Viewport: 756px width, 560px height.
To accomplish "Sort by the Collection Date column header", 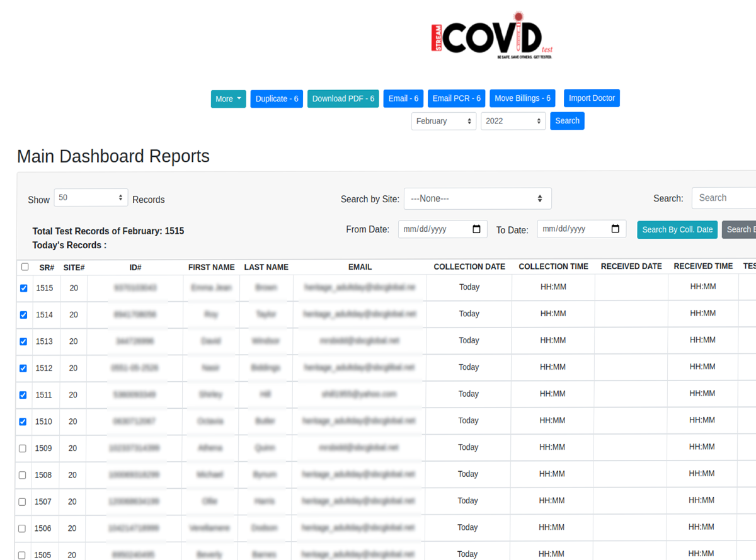I will [469, 267].
